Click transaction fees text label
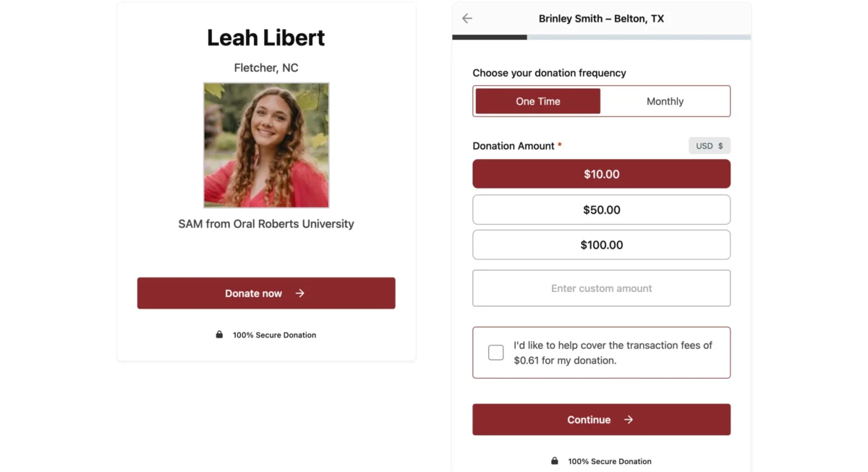Image resolution: width=868 pixels, height=472 pixels. pyautogui.click(x=613, y=353)
